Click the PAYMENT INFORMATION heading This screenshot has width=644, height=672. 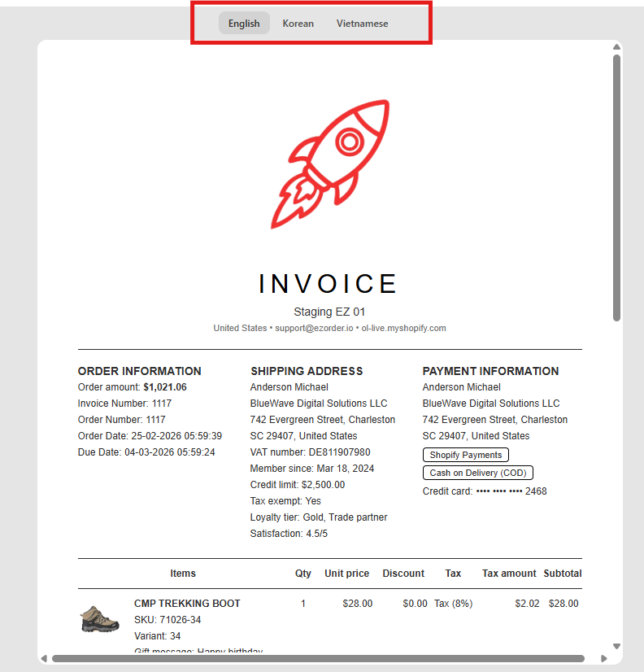tap(490, 371)
